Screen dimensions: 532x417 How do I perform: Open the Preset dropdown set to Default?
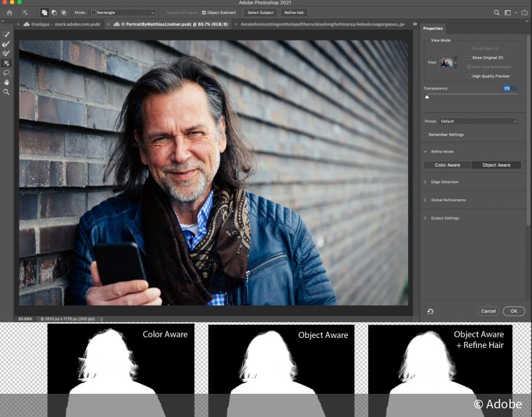point(478,121)
